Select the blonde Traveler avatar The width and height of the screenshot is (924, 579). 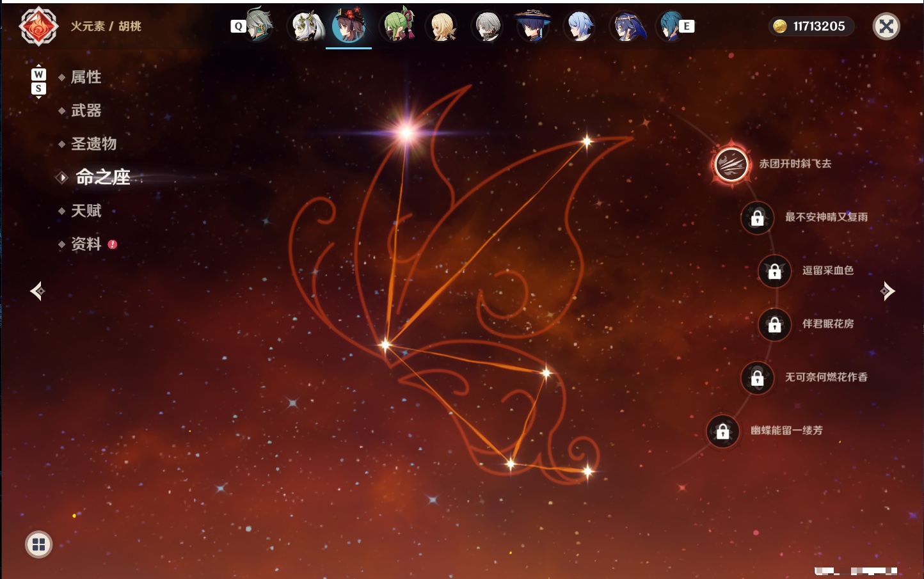tap(442, 26)
